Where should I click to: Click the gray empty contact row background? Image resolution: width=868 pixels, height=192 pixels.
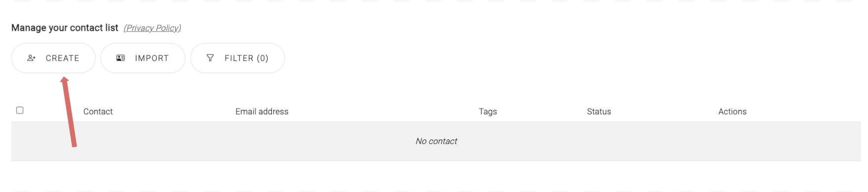436,142
